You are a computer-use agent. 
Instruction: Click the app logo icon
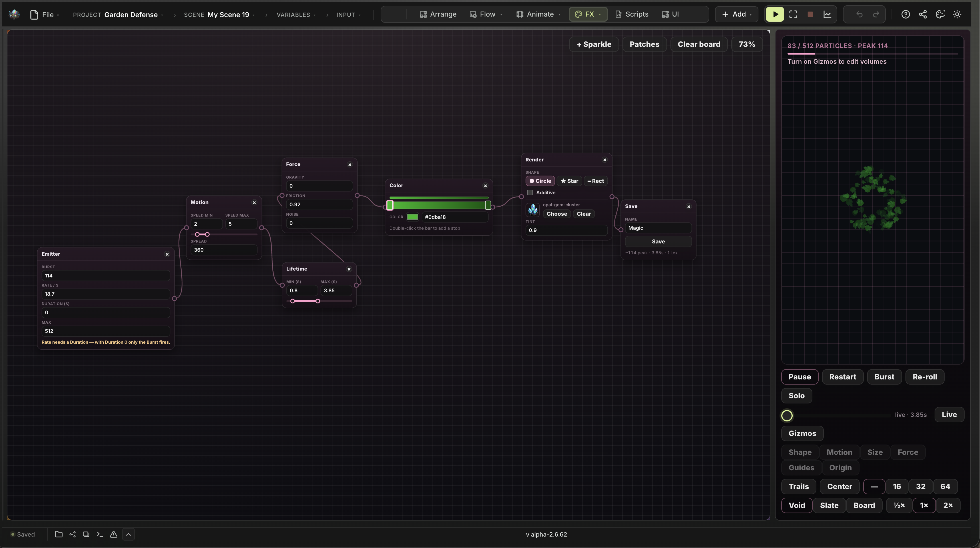point(14,15)
